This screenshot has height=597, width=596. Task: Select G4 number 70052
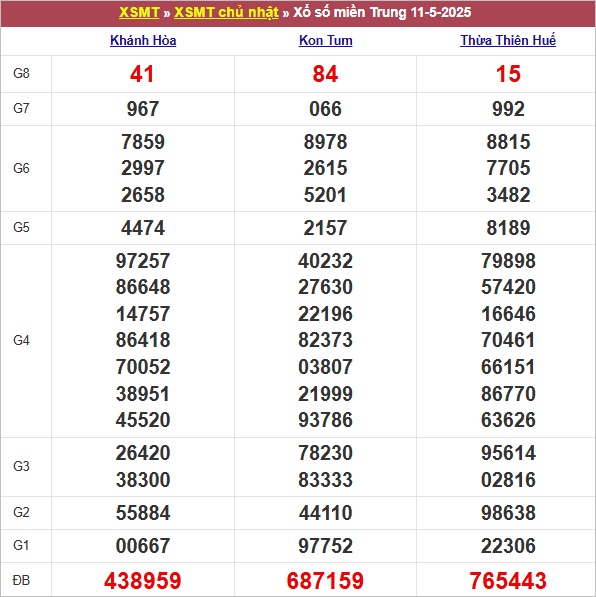(x=143, y=367)
